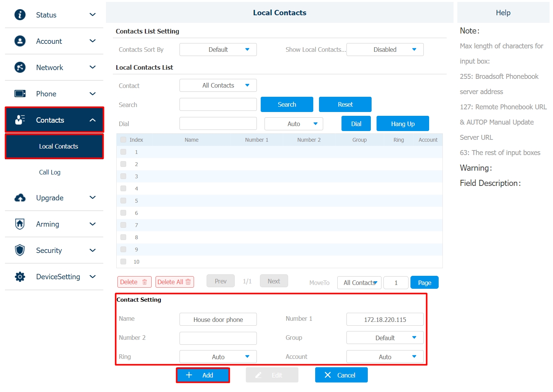
Task: Click the Account person icon
Action: [x=20, y=41]
